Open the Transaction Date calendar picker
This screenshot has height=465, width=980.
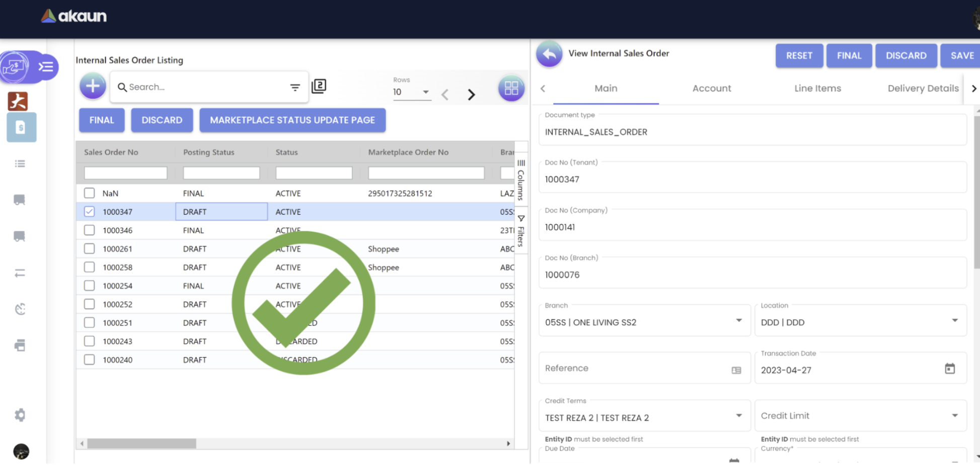tap(949, 369)
